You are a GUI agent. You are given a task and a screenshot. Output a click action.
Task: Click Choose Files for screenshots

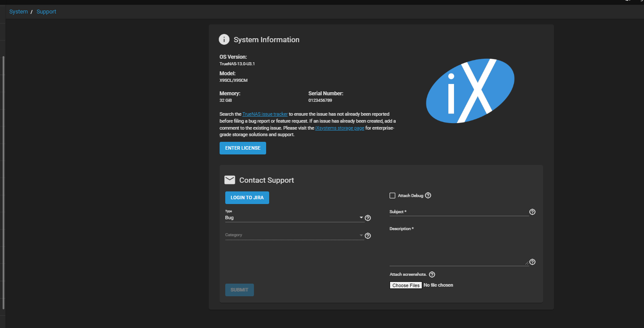[406, 285]
